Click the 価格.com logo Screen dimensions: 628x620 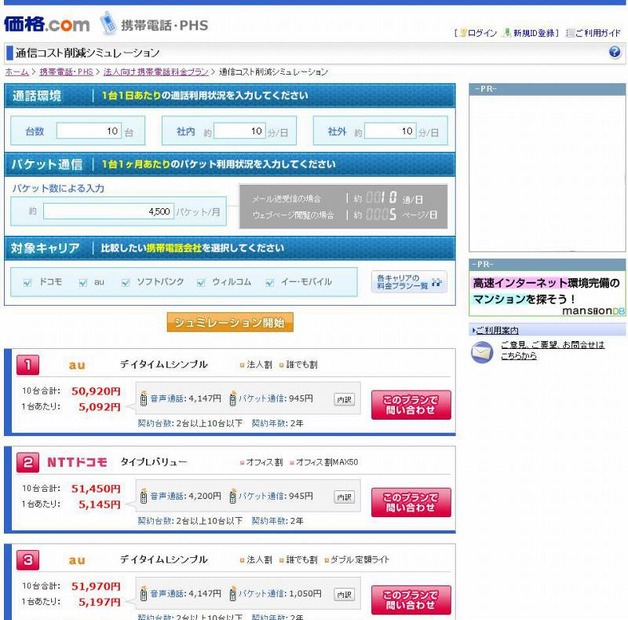pos(47,24)
